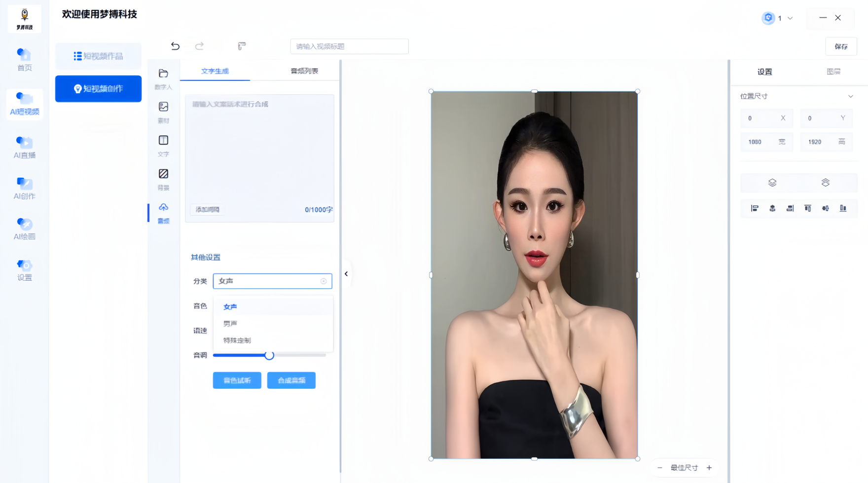The image size is (868, 483).
Task: Click the 梦搏科技 logo
Action: [24, 19]
